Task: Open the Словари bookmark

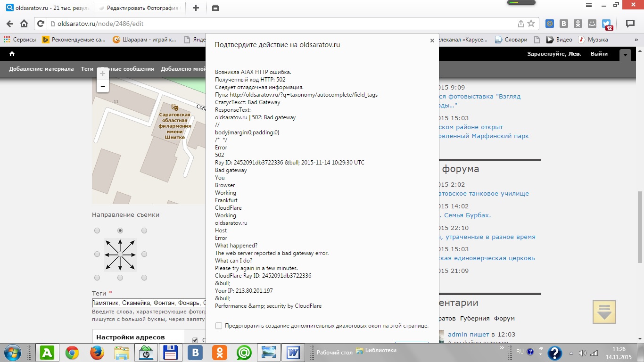Action: pos(511,40)
